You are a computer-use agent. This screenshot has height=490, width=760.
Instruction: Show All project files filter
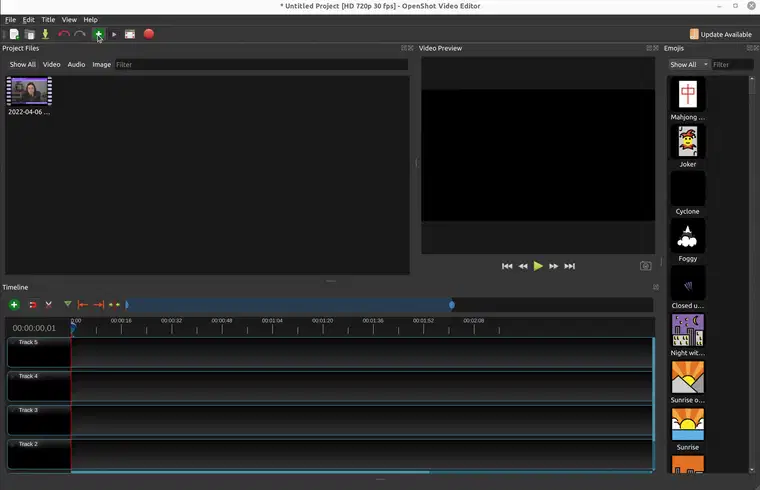(23, 64)
